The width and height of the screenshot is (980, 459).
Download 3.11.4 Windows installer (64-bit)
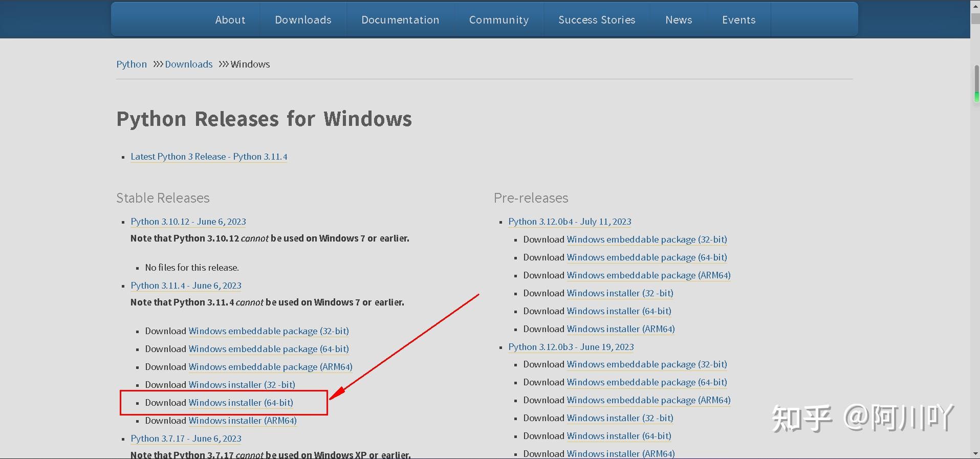pos(241,403)
